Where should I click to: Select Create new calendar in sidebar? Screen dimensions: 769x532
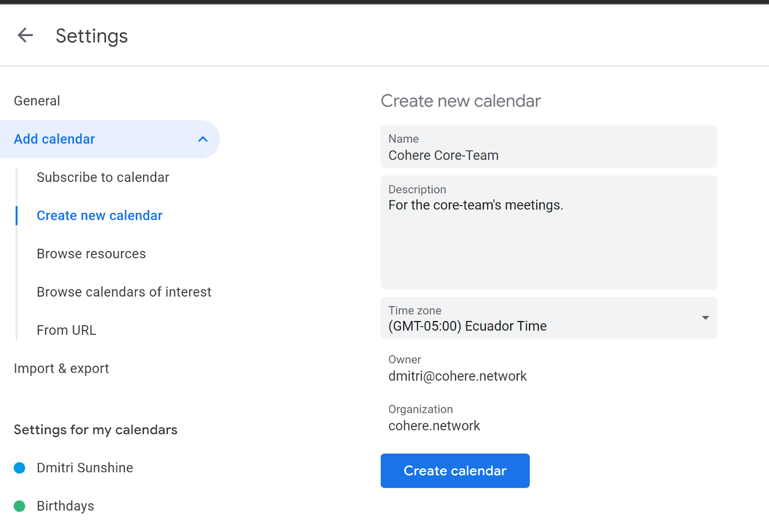pos(99,216)
